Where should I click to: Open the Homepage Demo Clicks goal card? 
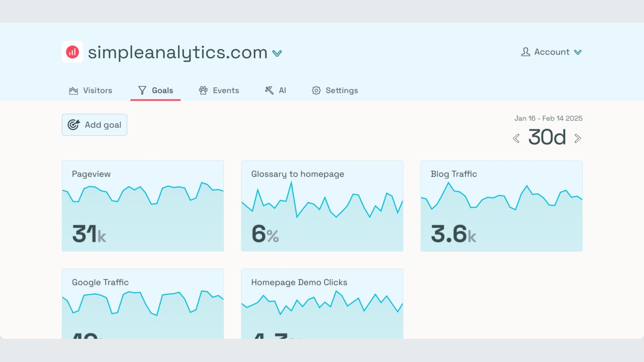point(322,304)
